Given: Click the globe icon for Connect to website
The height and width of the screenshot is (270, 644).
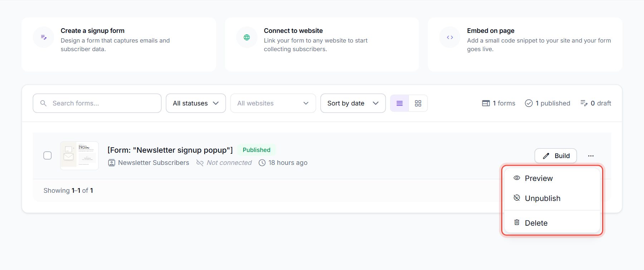Looking at the screenshot, I should 247,37.
